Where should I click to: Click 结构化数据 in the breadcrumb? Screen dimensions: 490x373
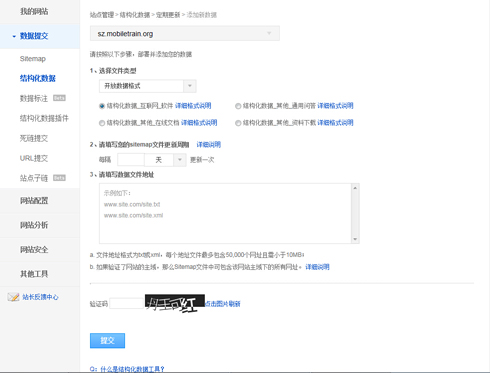tap(135, 15)
